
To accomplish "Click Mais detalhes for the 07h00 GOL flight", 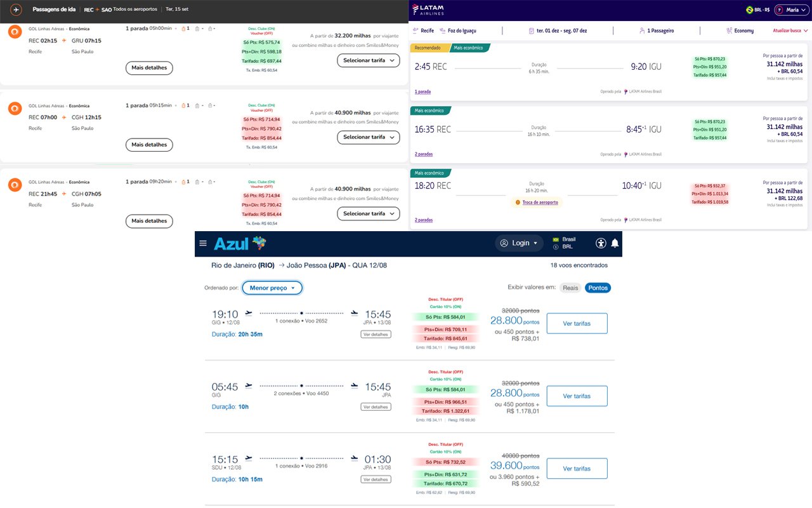I will pos(149,145).
